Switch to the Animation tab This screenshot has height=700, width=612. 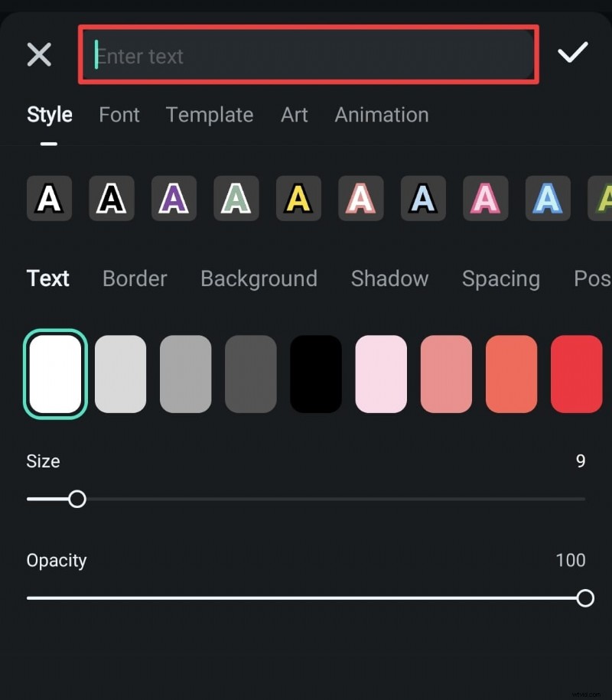click(x=381, y=115)
